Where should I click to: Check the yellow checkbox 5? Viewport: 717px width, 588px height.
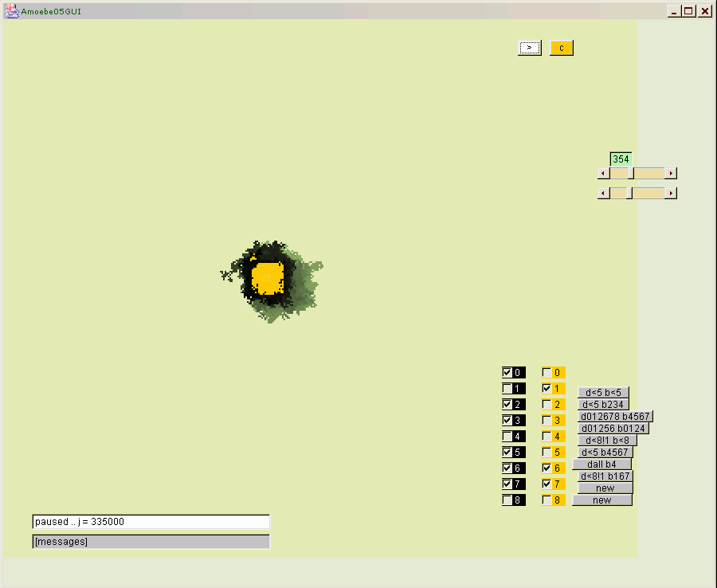coord(547,452)
